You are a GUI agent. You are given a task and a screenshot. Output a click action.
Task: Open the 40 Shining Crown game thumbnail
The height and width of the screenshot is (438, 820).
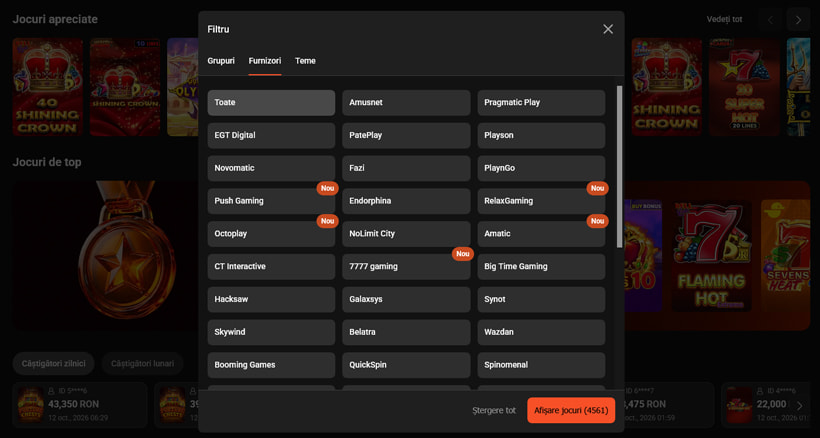click(x=48, y=87)
